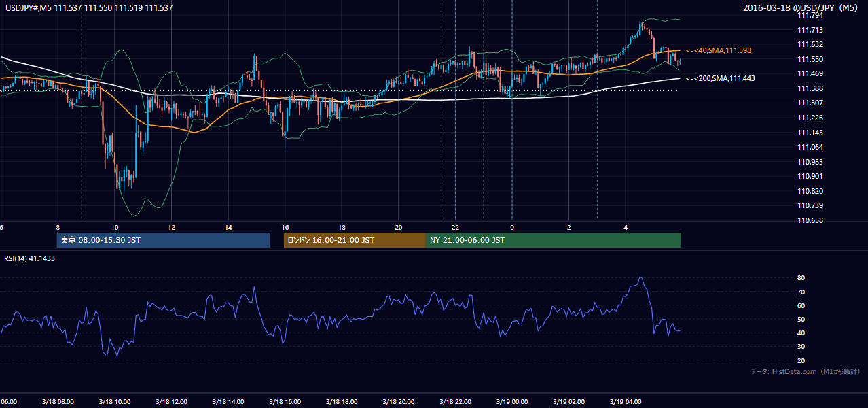
Task: Click price axis value 111.469
Action: pyautogui.click(x=810, y=73)
